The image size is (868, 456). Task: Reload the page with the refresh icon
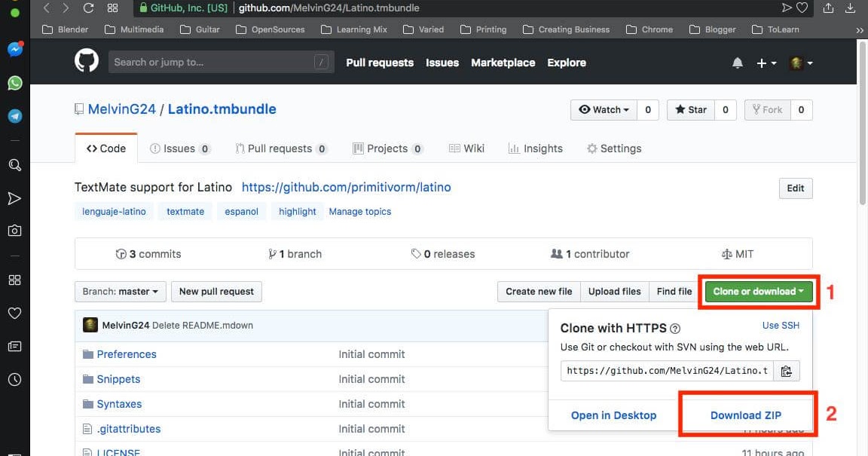89,8
